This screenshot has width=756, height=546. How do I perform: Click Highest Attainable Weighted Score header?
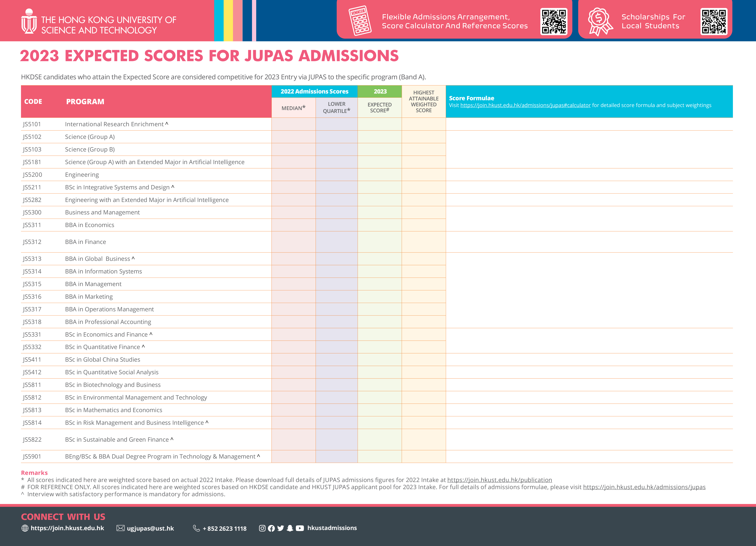click(x=424, y=102)
